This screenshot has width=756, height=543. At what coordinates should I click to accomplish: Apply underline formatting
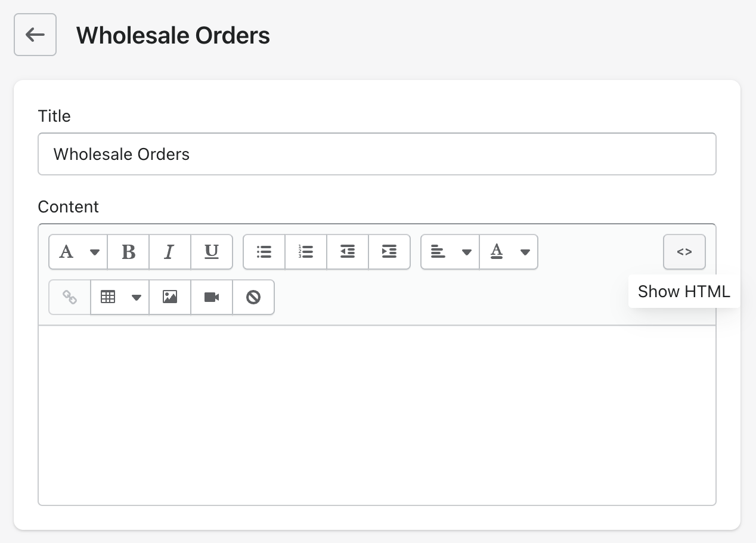[x=211, y=252]
